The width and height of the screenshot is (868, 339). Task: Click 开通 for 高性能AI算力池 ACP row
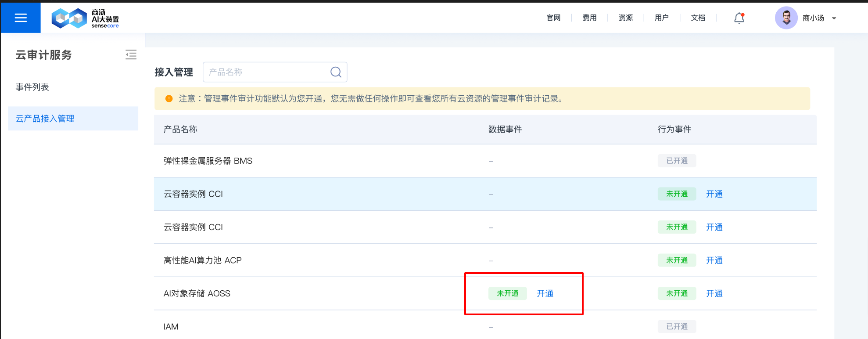(714, 260)
